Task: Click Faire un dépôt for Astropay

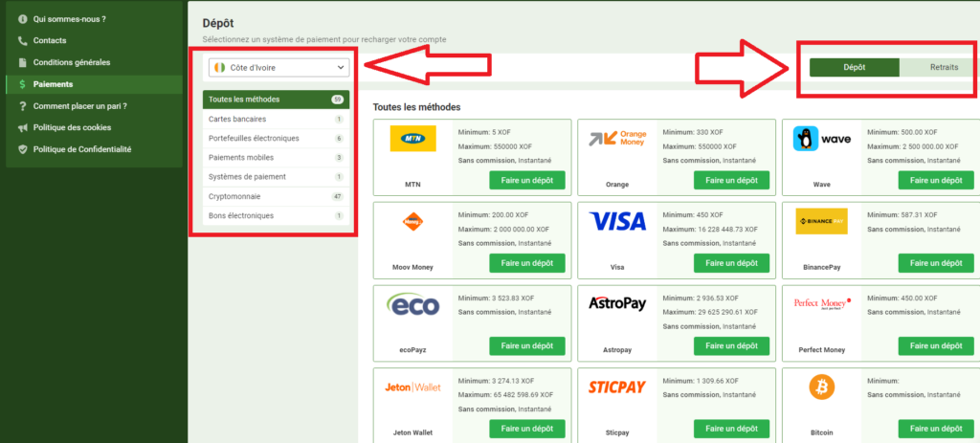Action: point(731,346)
